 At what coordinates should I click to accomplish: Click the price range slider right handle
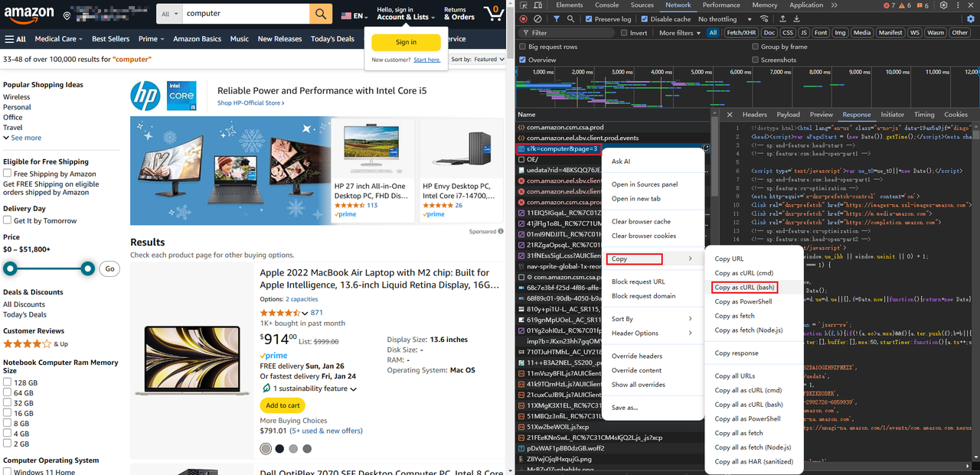pos(88,268)
